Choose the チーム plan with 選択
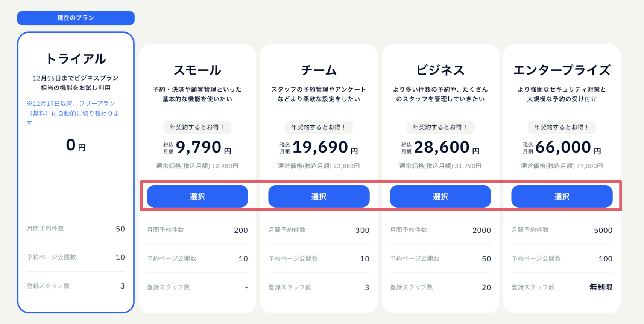 [319, 196]
